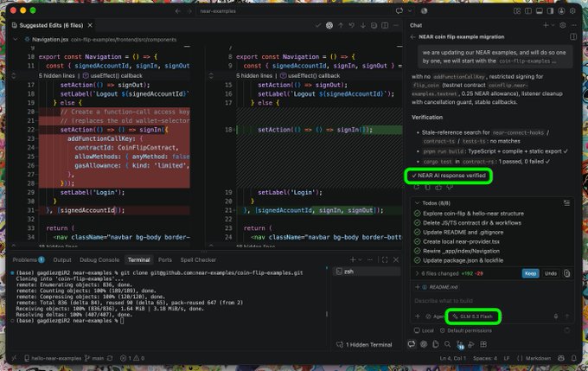Open the settings gear in title bar

572,11
